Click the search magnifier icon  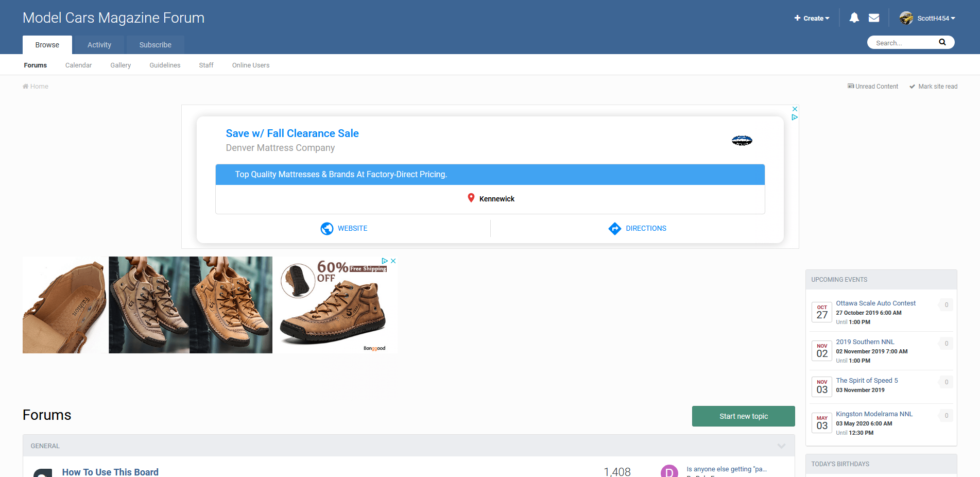942,42
